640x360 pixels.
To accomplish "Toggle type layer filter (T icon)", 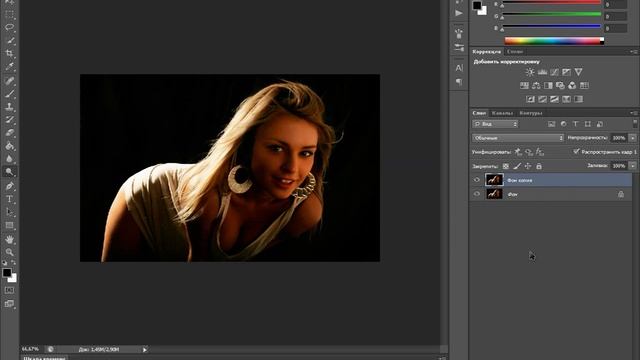I will click(x=576, y=124).
